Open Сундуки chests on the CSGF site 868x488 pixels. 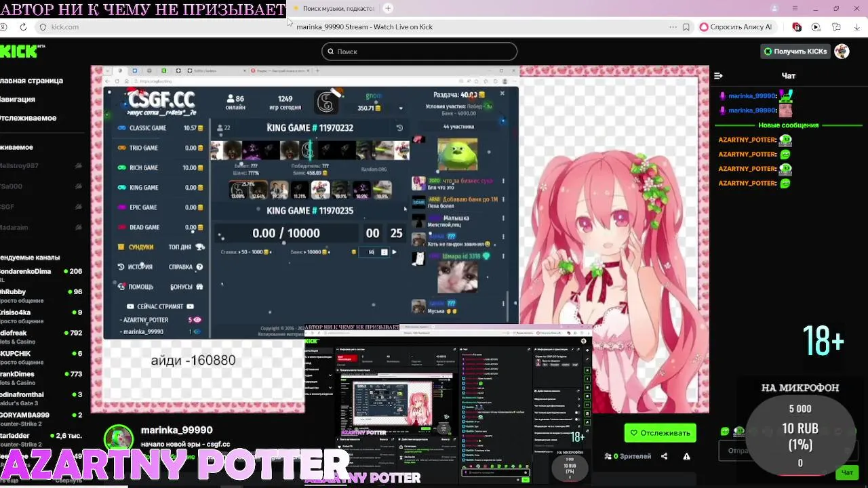[x=136, y=247]
